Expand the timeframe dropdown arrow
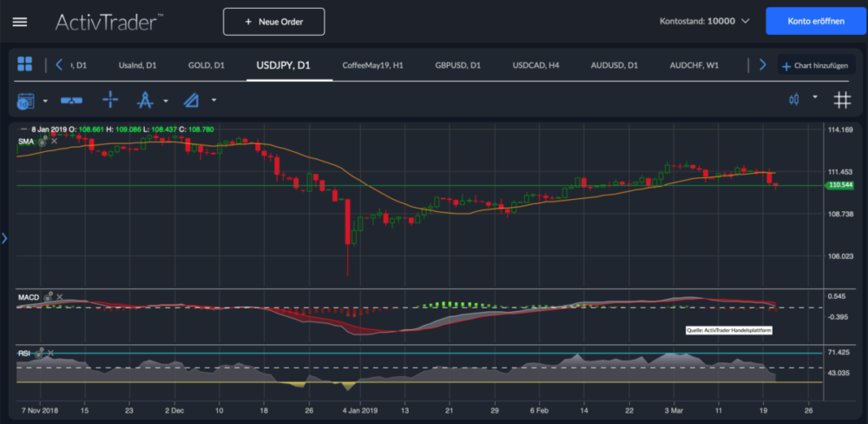Screen dimensions: 868x424 click(45, 102)
